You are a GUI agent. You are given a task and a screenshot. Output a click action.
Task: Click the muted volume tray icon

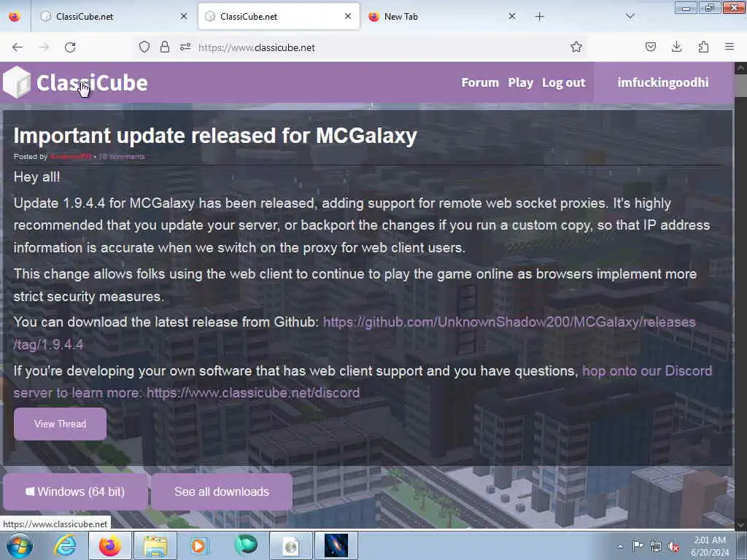click(673, 546)
